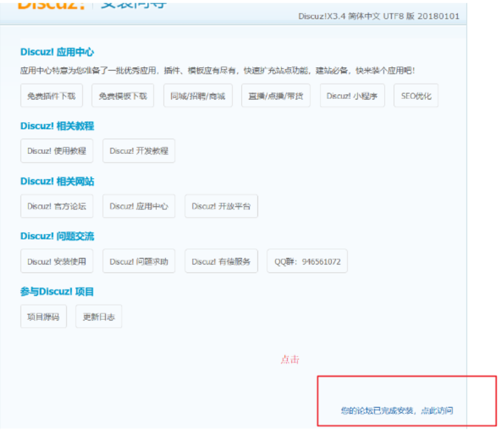Click the 免费插件下载 button
The image size is (504, 435).
click(x=51, y=96)
